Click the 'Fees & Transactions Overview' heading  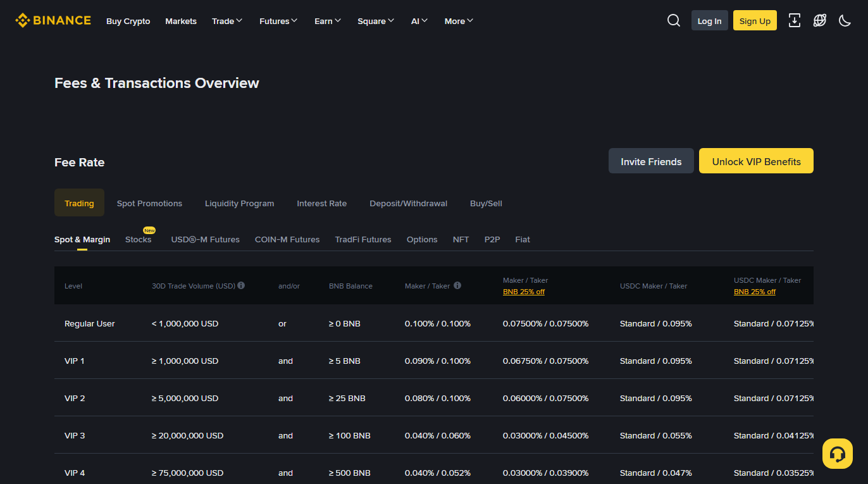pyautogui.click(x=157, y=83)
